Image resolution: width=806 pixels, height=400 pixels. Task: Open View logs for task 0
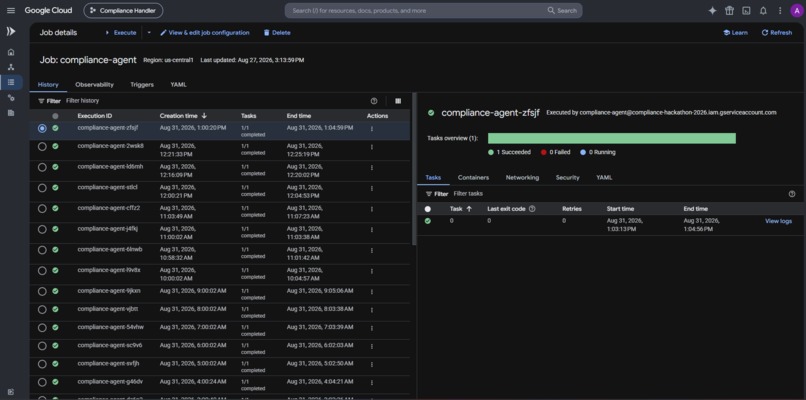(778, 221)
